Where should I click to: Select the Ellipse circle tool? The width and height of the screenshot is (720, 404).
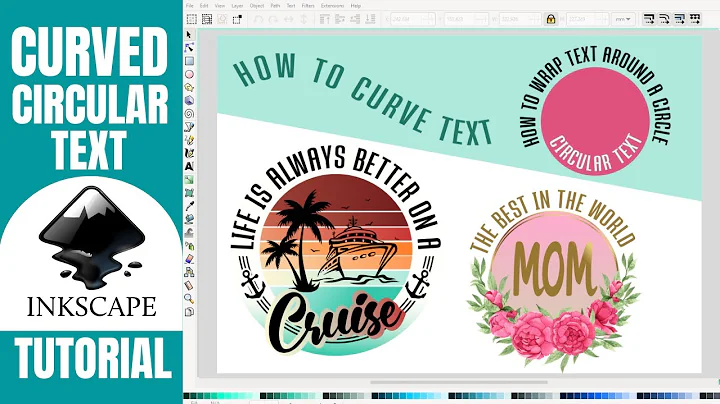pos(189,74)
